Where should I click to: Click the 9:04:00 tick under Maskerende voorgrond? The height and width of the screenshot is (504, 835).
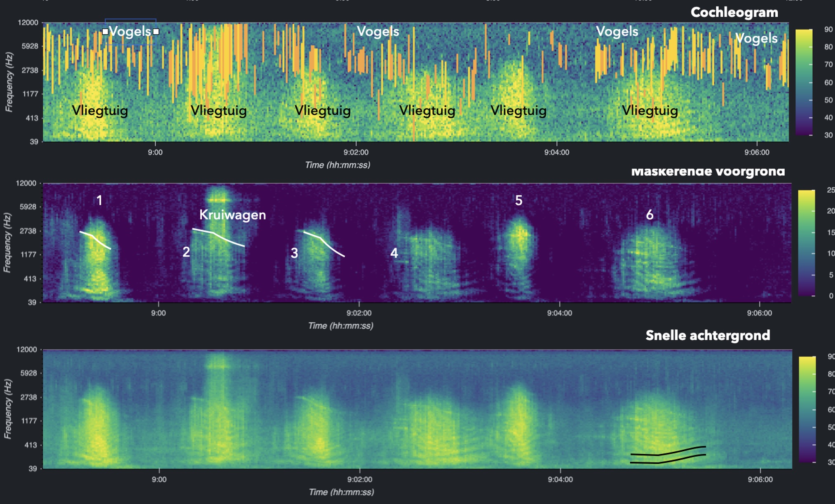click(560, 313)
